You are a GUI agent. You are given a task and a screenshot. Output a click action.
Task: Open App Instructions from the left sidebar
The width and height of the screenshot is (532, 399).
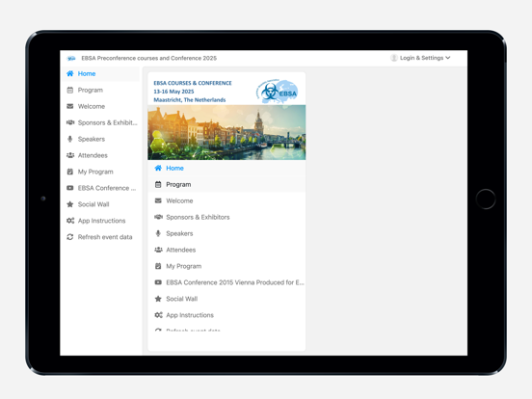pos(101,221)
